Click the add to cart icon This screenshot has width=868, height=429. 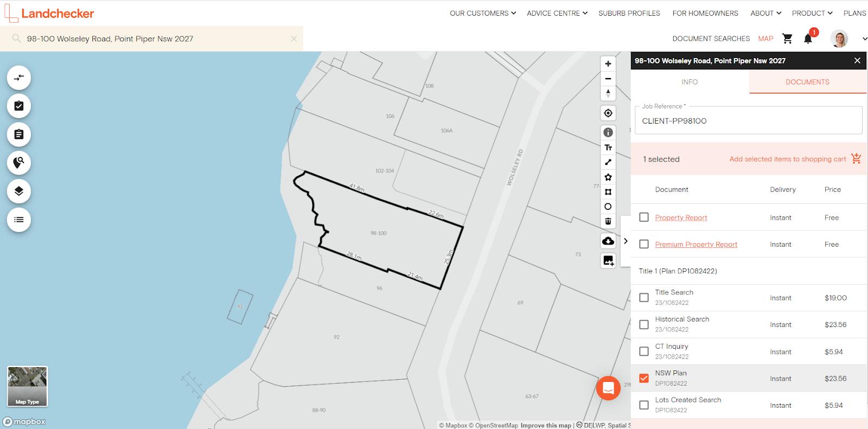click(856, 158)
